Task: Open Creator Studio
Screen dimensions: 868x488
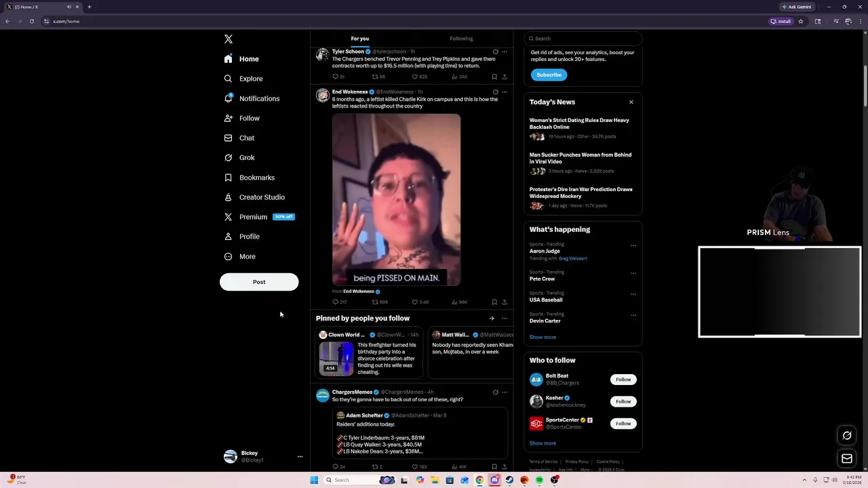Action: pos(254,197)
